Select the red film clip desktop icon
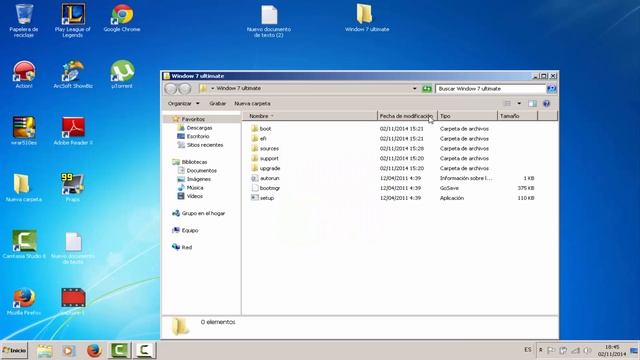This screenshot has width=640, height=360. tap(73, 301)
